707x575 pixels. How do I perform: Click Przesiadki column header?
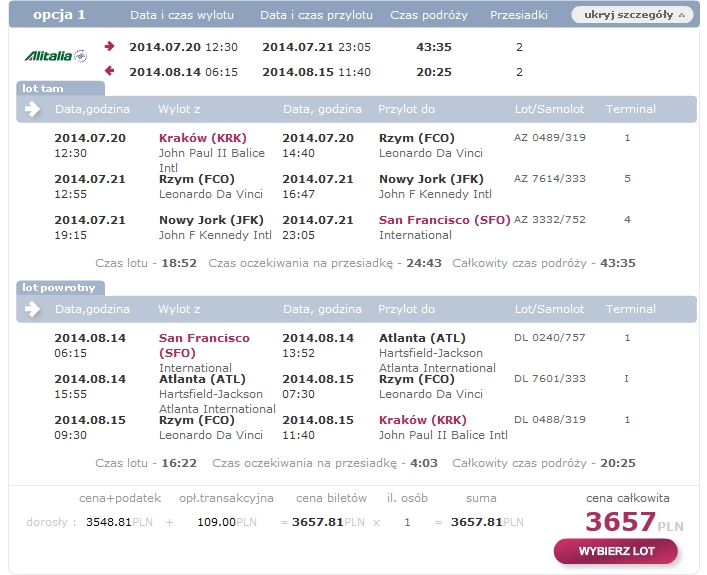tap(519, 15)
